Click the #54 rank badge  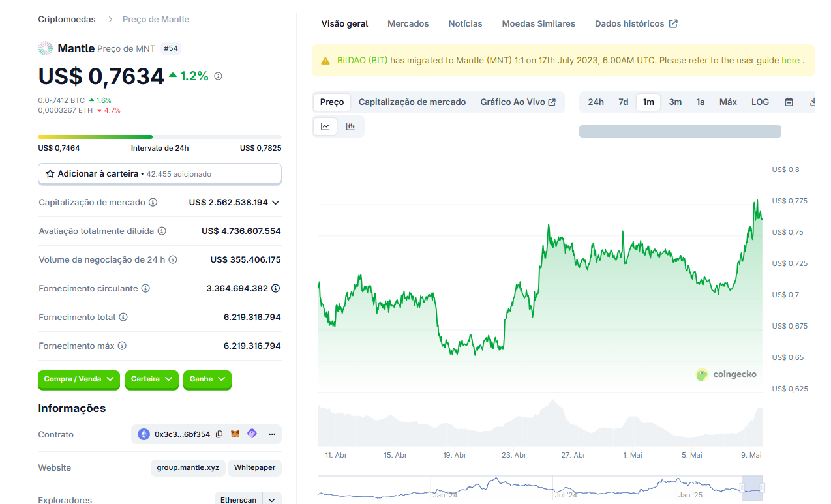click(x=171, y=48)
